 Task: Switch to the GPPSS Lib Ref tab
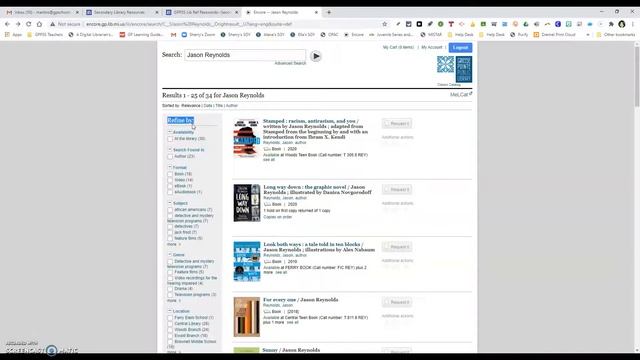click(x=201, y=12)
